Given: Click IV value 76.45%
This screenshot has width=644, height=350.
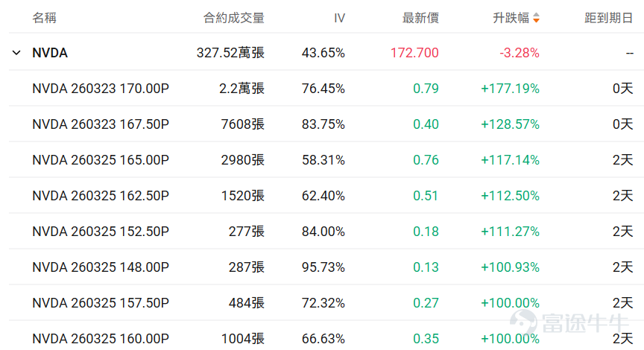Looking at the screenshot, I should pos(323,89).
